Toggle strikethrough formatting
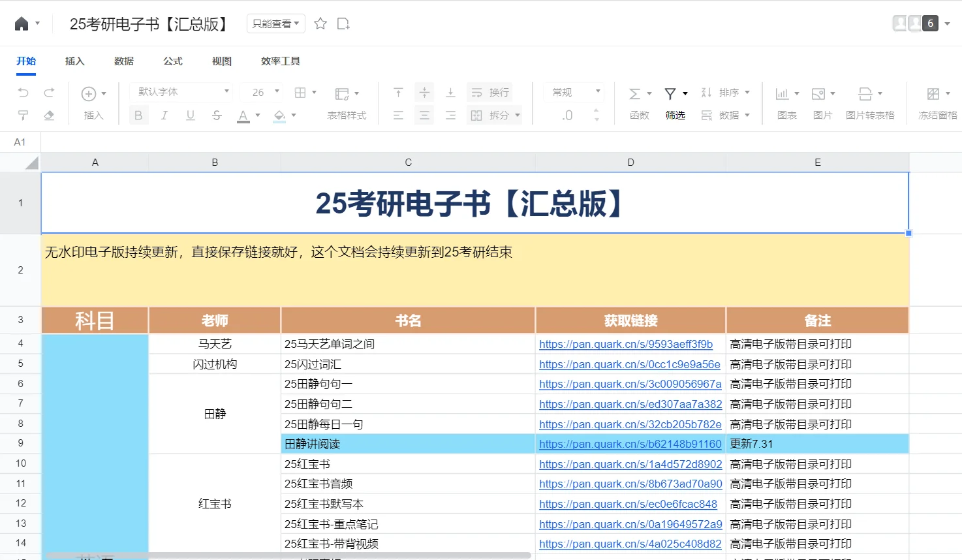962x560 pixels. click(217, 116)
